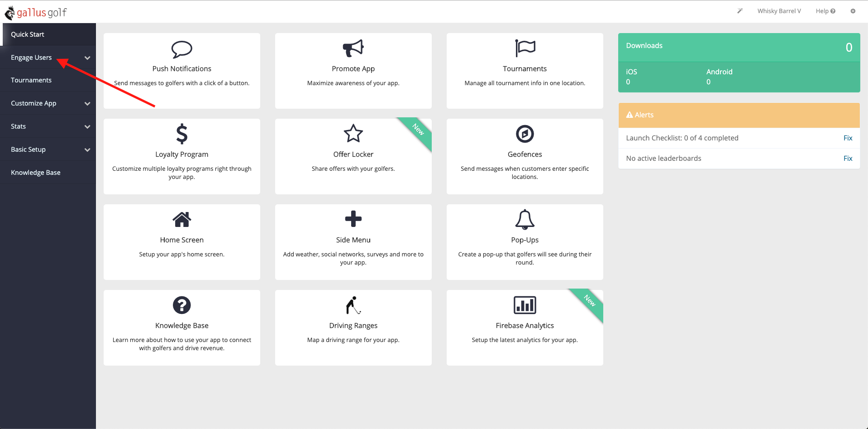The image size is (868, 429).
Task: Open the Home Screen card title
Action: tap(182, 240)
